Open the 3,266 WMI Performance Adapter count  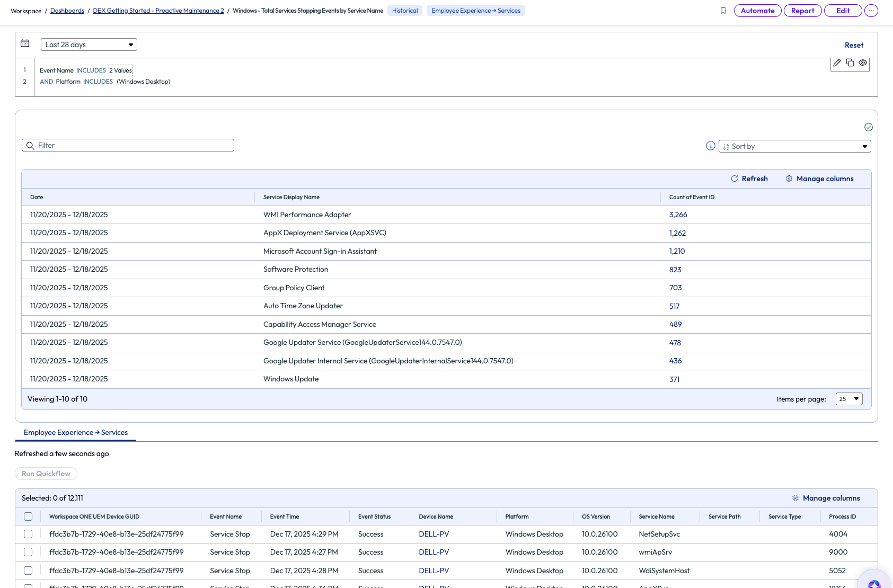pos(678,215)
